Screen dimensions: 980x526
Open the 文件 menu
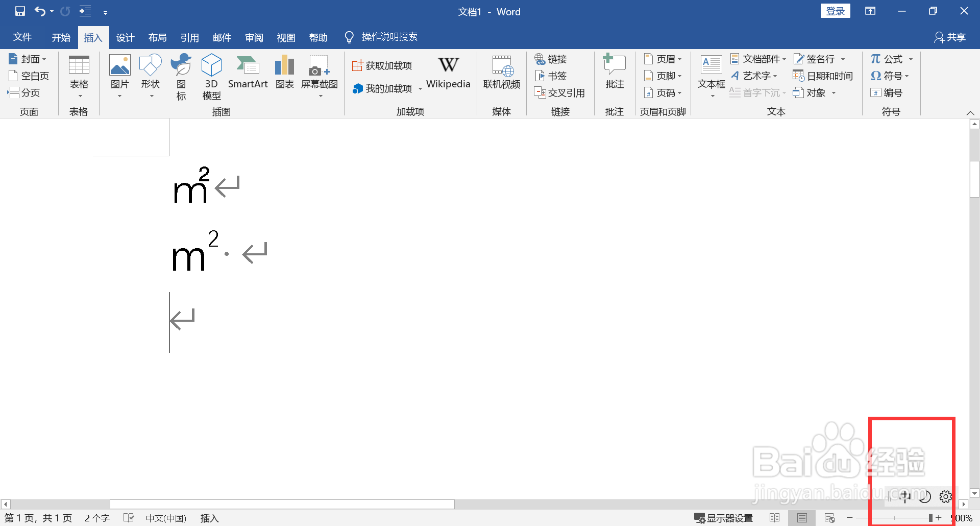click(22, 37)
